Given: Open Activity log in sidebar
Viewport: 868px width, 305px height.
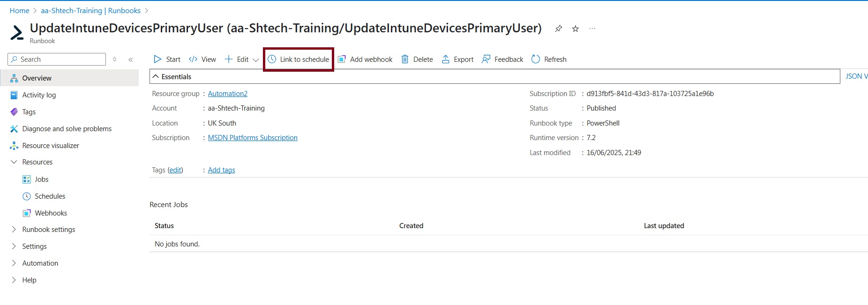Looking at the screenshot, I should [x=39, y=95].
